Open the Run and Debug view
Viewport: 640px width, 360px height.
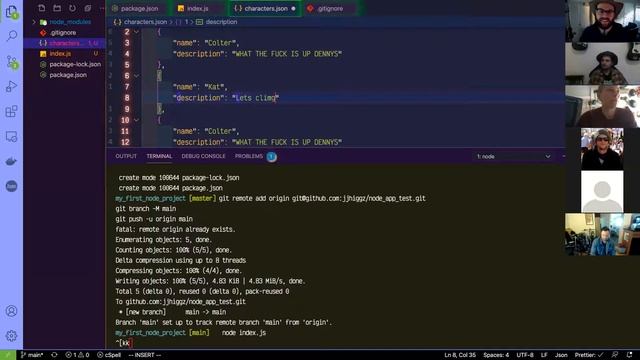[11, 86]
